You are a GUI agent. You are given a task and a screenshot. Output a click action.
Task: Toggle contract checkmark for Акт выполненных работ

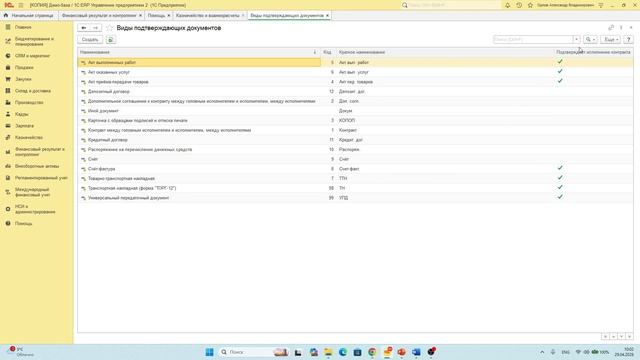[x=560, y=62]
